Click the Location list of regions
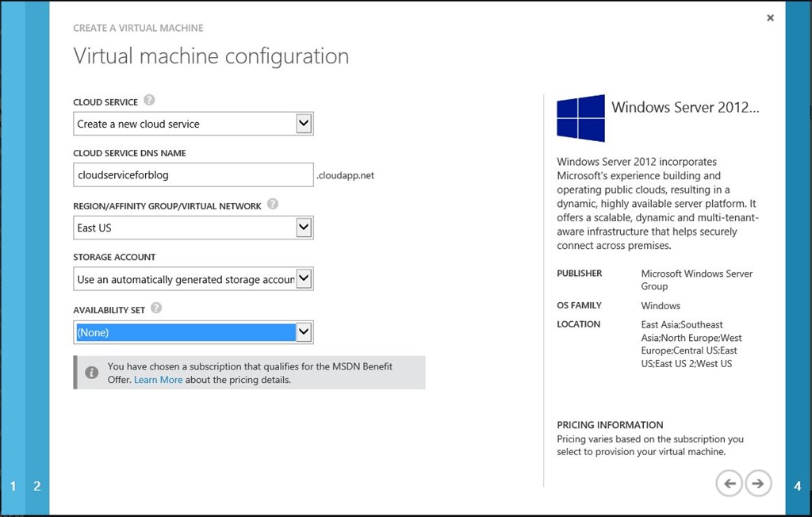This screenshot has height=517, width=812. coord(691,344)
